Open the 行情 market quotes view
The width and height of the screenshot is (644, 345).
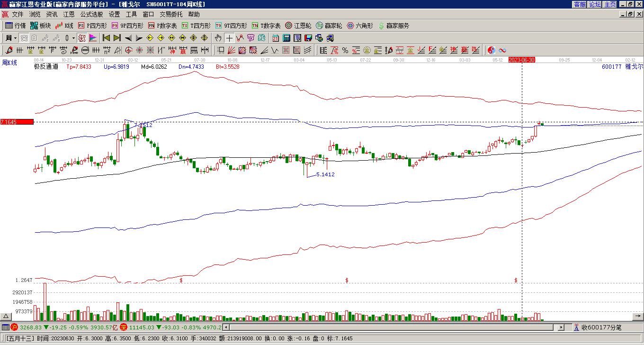point(15,26)
